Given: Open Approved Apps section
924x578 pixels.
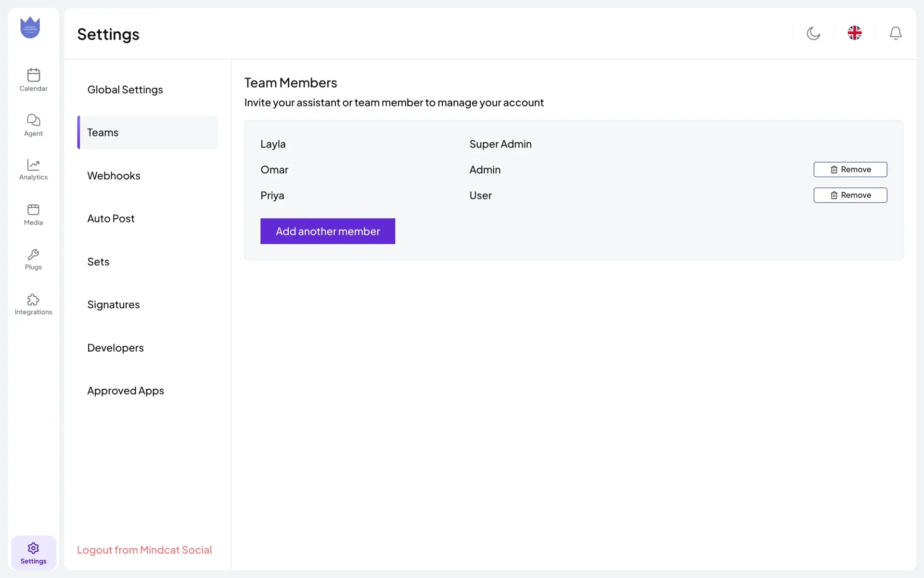Looking at the screenshot, I should [x=148, y=391].
